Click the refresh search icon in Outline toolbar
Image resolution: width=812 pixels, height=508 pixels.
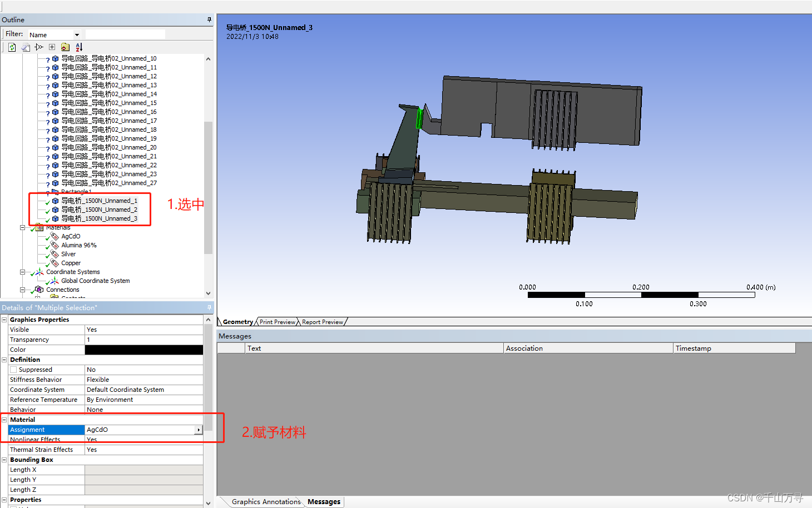(x=12, y=47)
